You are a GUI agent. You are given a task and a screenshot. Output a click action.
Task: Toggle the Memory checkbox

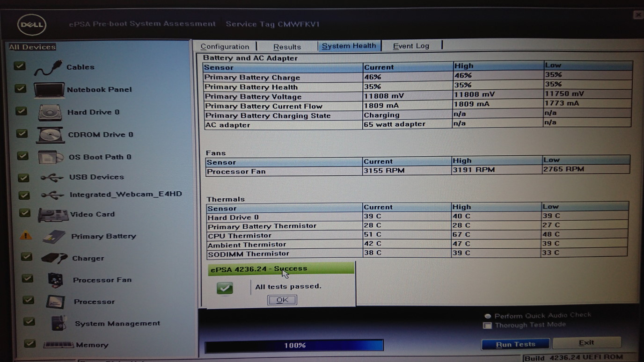point(29,344)
